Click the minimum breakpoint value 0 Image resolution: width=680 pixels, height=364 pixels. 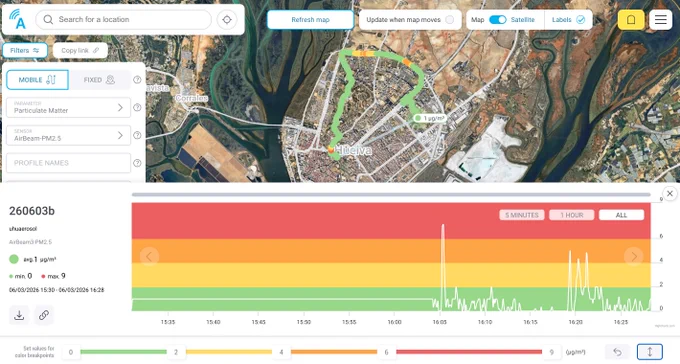click(71, 352)
